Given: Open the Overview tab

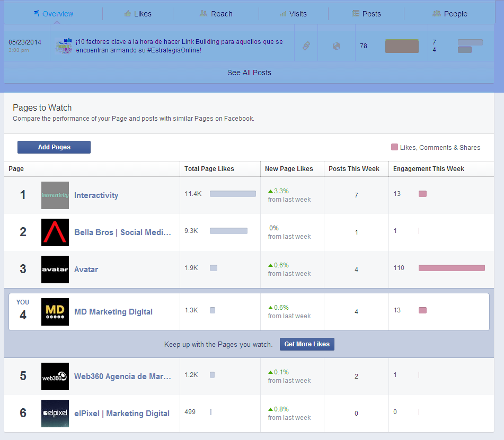Looking at the screenshot, I should point(54,14).
